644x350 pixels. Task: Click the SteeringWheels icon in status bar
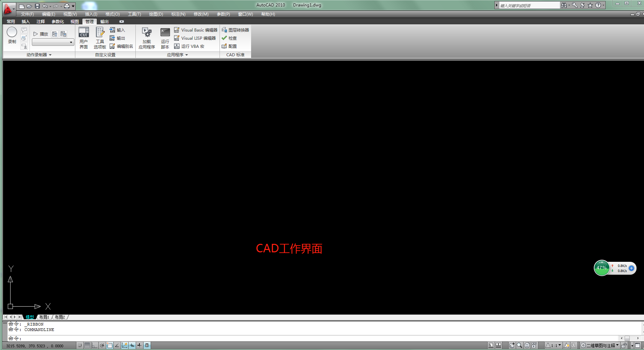pyautogui.click(x=527, y=345)
